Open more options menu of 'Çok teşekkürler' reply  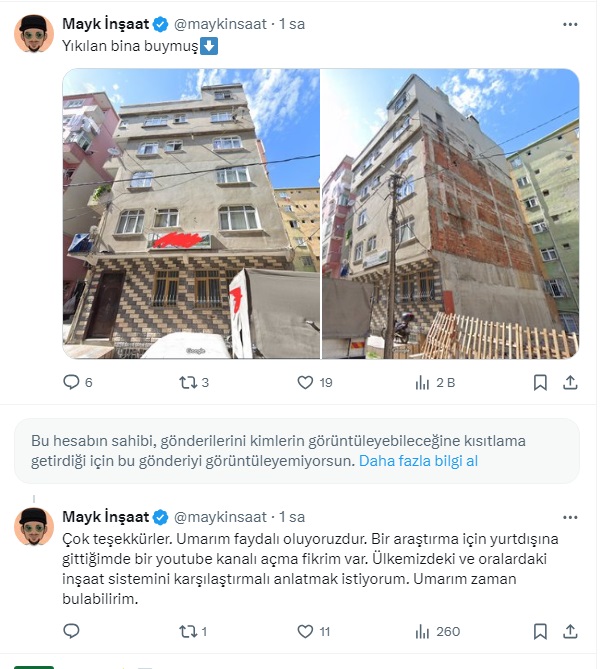coord(570,517)
